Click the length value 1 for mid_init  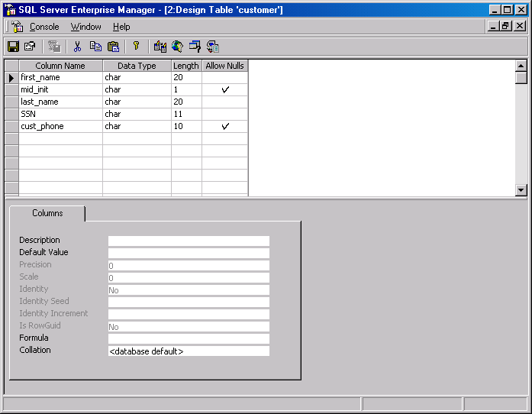[186, 89]
